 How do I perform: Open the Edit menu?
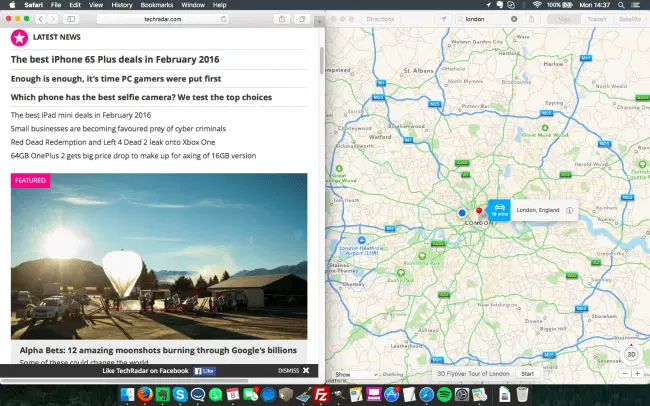(75, 5)
